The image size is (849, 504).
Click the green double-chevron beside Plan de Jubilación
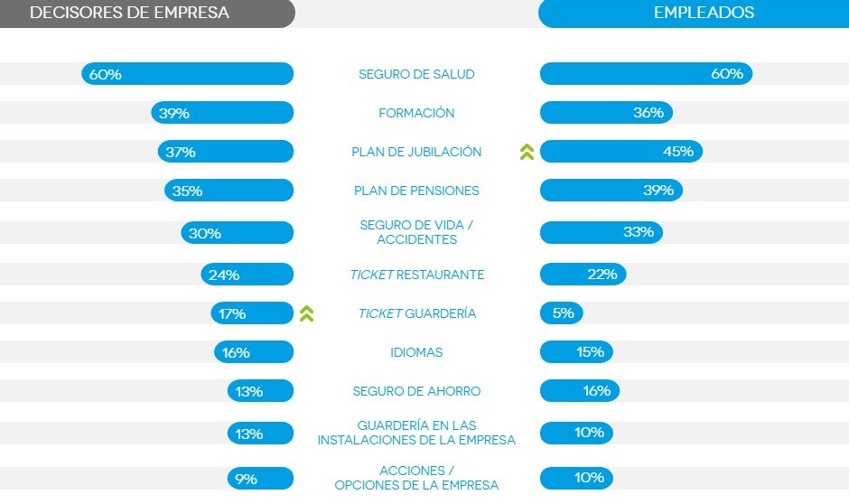click(x=527, y=152)
